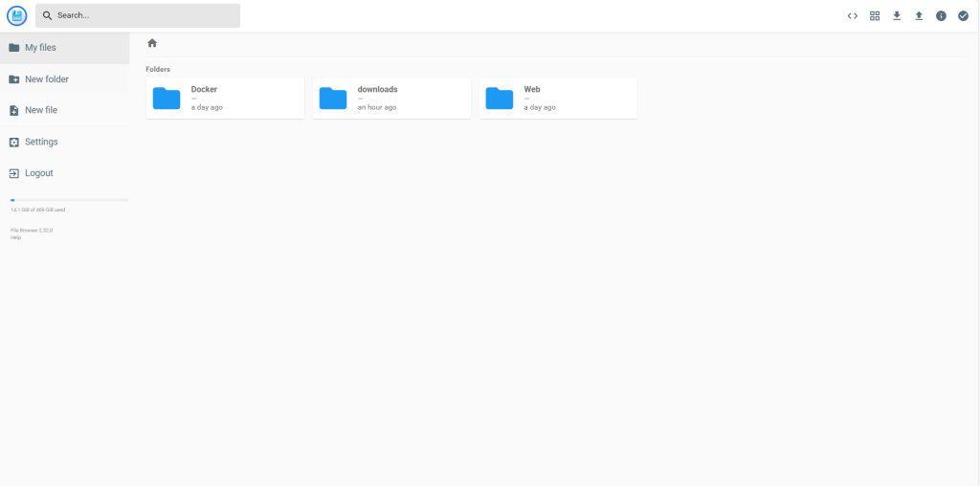This screenshot has width=980, height=486.
Task: Toggle the shell terminal icon
Action: point(852,16)
